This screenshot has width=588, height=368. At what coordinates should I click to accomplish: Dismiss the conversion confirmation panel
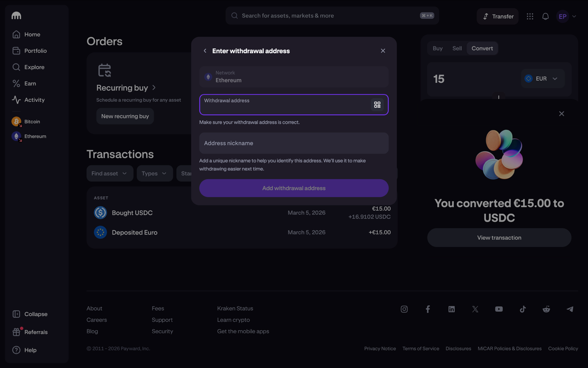[561, 114]
